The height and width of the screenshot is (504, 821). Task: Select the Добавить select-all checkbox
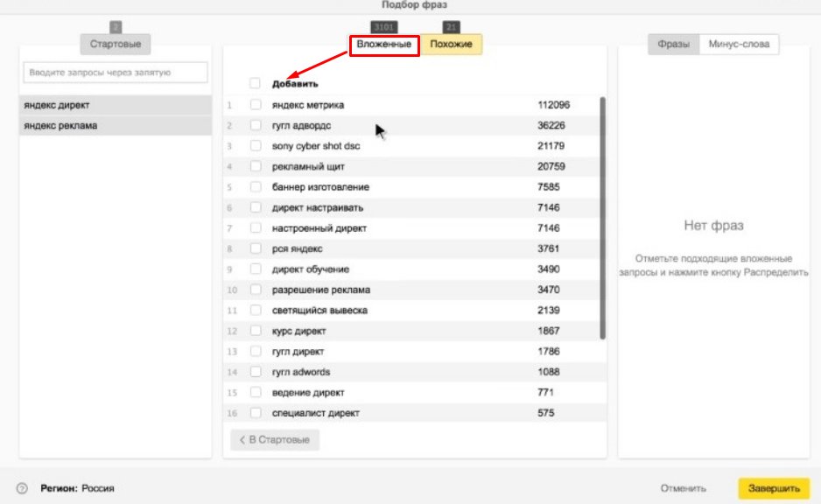(255, 83)
